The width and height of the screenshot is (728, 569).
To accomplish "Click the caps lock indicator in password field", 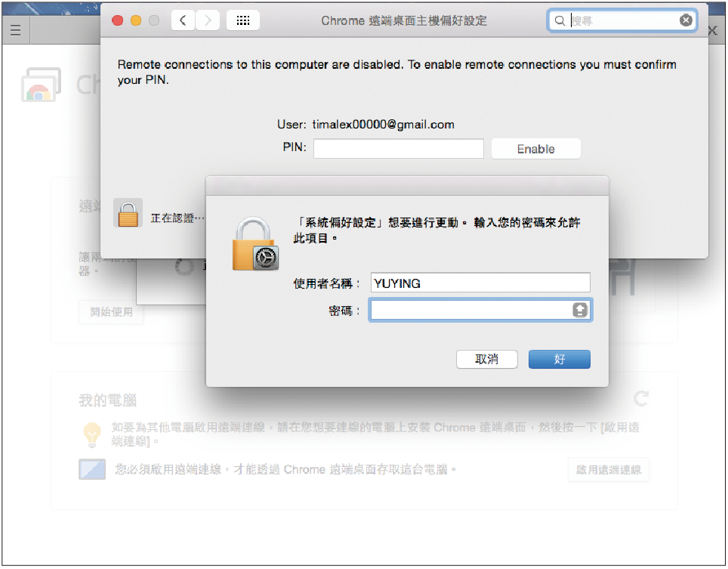I will (x=580, y=310).
